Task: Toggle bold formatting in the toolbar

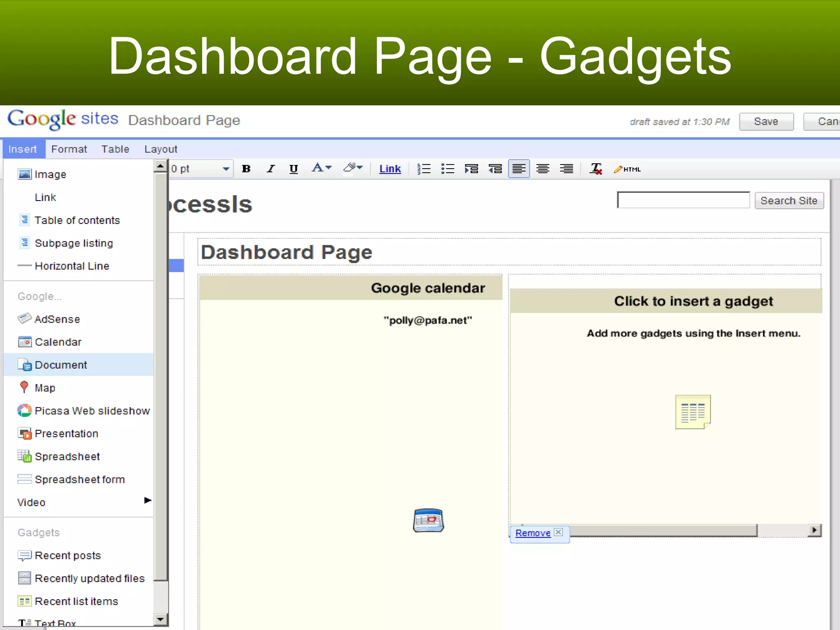Action: coord(246,169)
